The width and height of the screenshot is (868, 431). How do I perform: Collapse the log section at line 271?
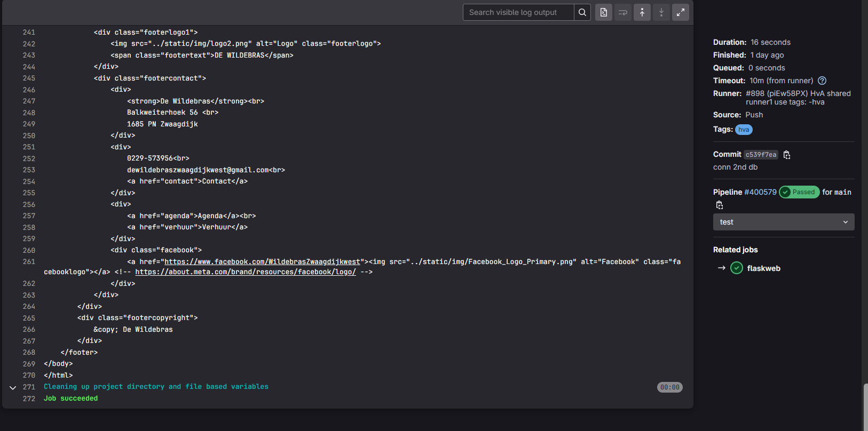coord(13,387)
